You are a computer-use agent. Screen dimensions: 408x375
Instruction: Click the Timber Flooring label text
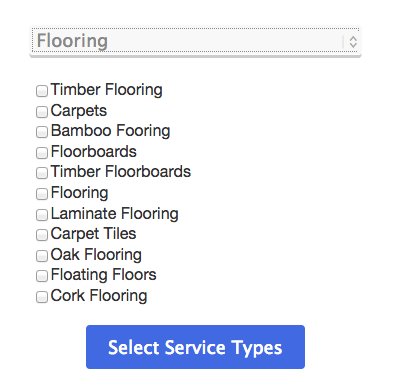coord(107,90)
